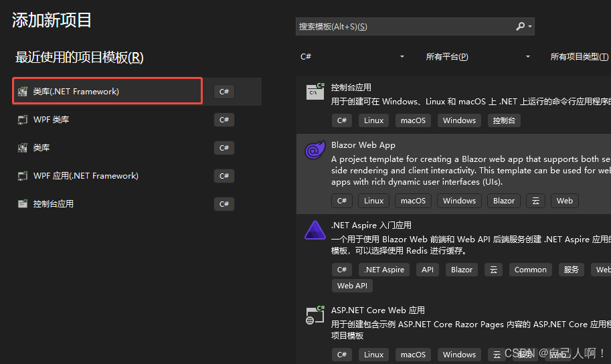
Task: Select the Blazor Web App template title
Action: 363,145
